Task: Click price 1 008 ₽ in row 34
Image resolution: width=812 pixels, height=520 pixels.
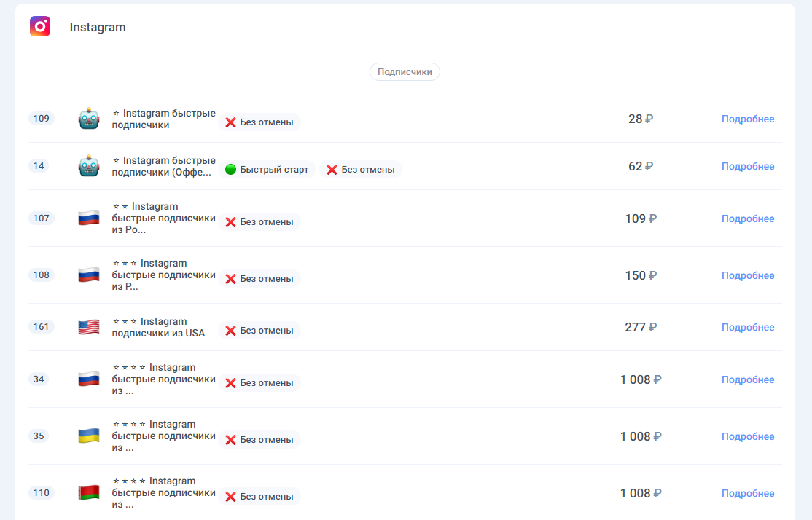Action: [641, 379]
